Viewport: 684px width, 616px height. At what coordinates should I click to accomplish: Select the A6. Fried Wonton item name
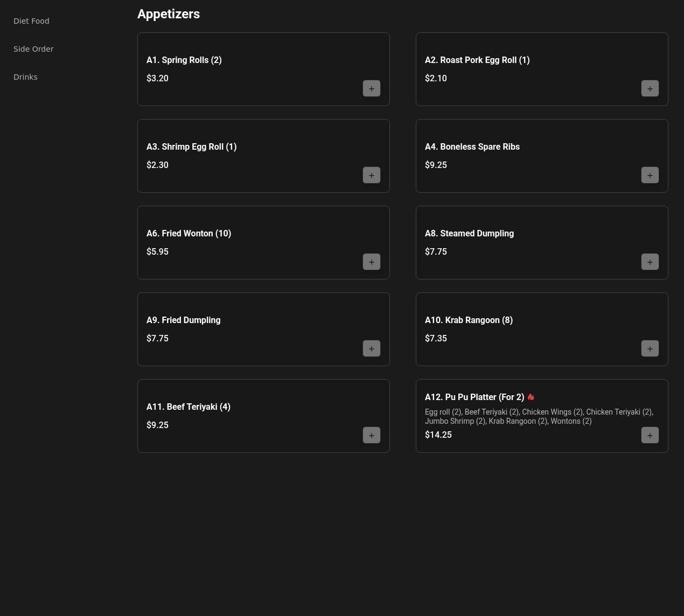coord(189,234)
